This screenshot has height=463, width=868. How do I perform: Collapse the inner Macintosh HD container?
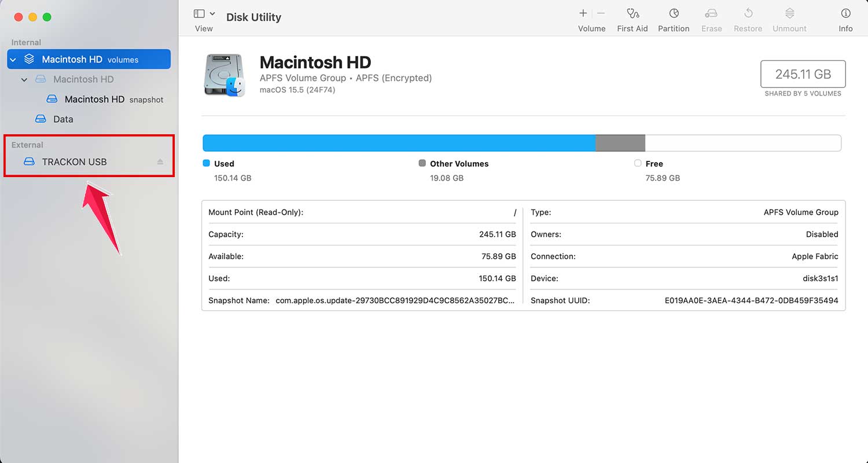click(24, 79)
